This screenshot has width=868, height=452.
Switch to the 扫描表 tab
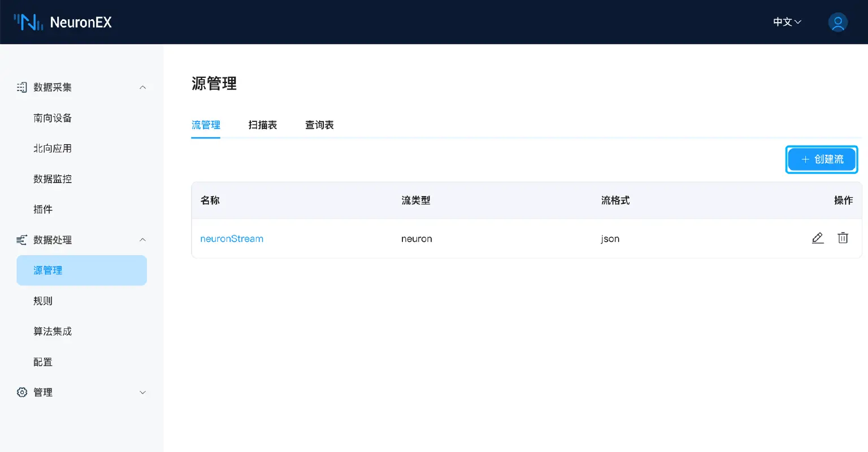click(262, 125)
